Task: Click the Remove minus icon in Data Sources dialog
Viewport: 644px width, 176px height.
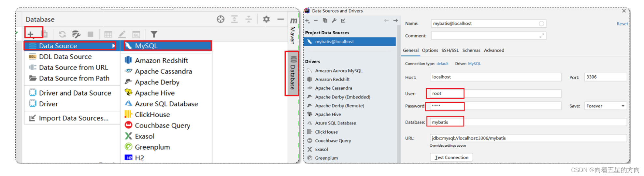Action: (x=316, y=21)
